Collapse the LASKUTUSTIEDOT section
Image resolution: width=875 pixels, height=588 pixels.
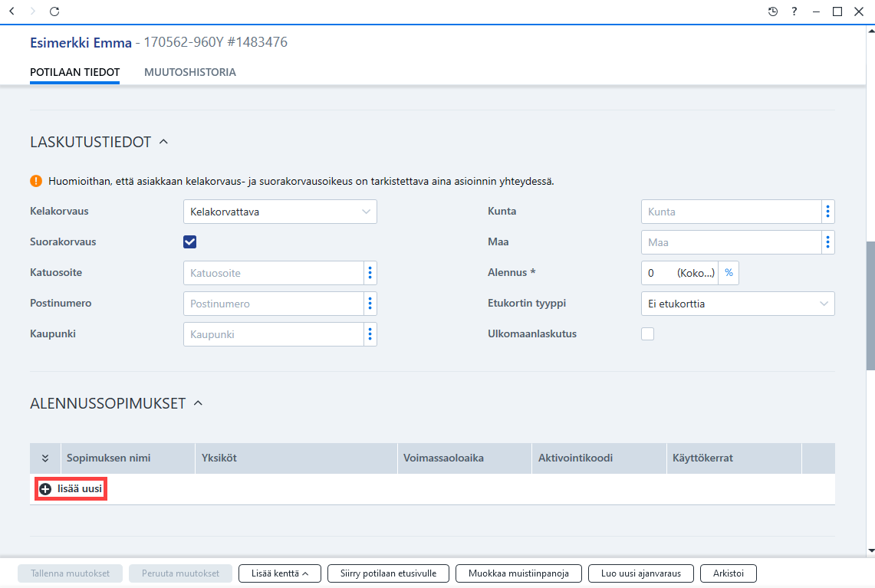pyautogui.click(x=163, y=142)
